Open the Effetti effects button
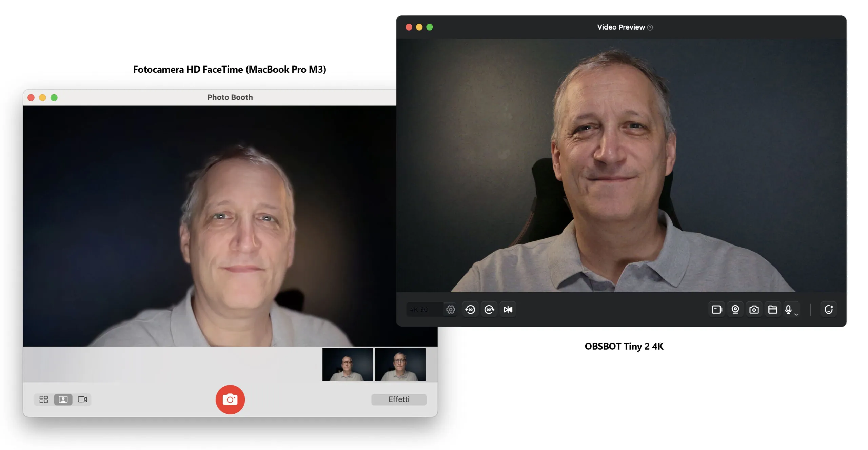This screenshot has width=868, height=450. pyautogui.click(x=399, y=399)
